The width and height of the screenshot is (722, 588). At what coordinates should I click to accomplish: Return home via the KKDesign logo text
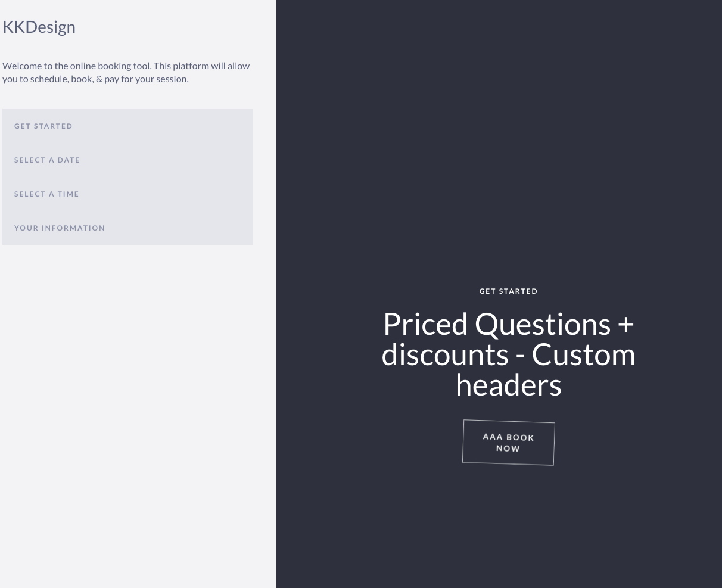39,26
